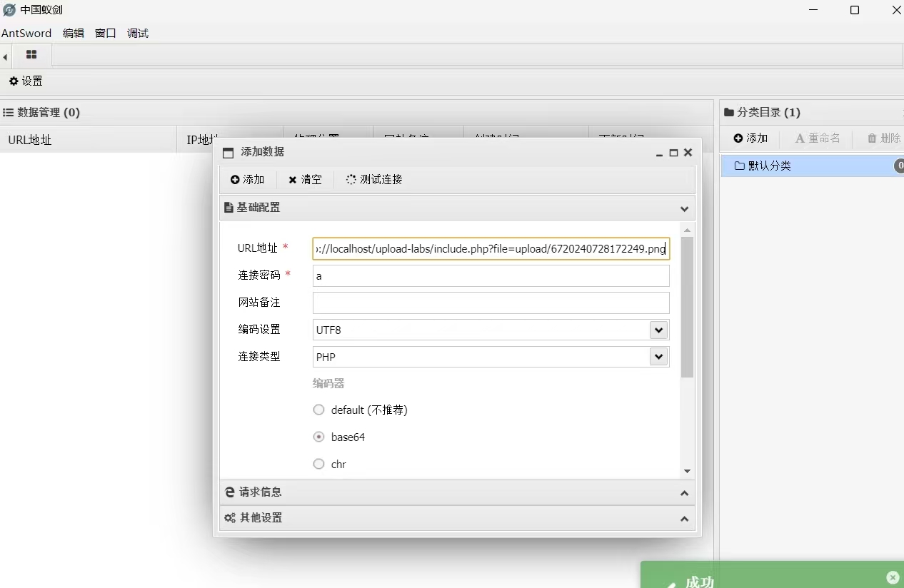
Task: Click 删除 in the 分类目录 panel
Action: (x=884, y=138)
